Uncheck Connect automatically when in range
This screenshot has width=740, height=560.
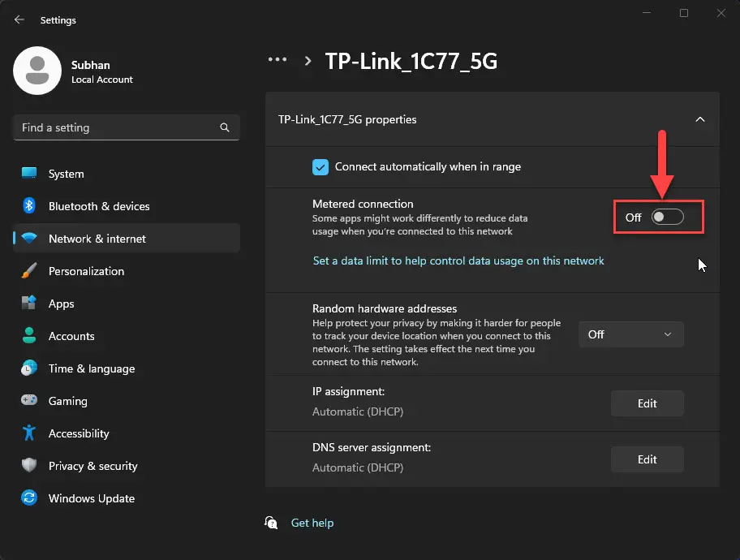pos(321,166)
